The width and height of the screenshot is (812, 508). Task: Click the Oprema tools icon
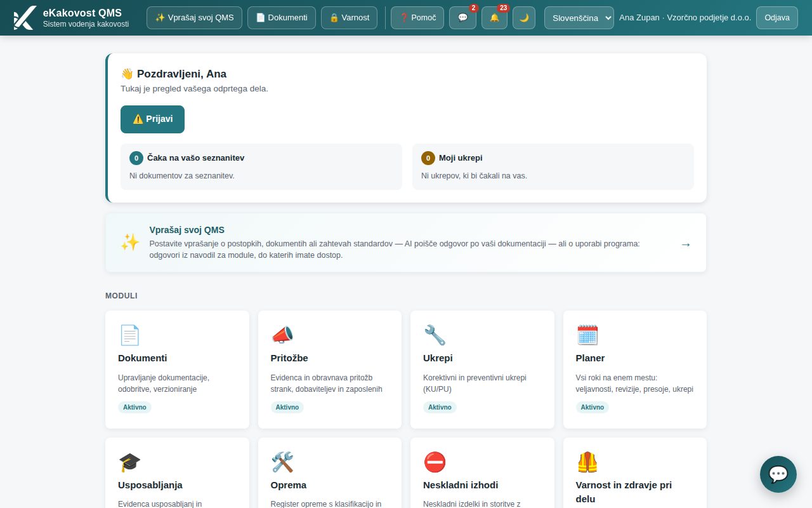coord(282,462)
